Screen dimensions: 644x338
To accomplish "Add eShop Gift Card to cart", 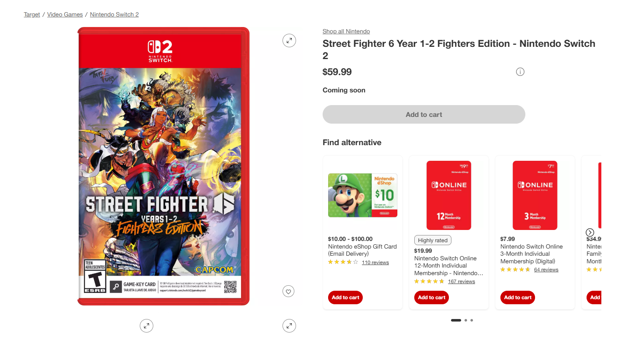I will coord(345,297).
